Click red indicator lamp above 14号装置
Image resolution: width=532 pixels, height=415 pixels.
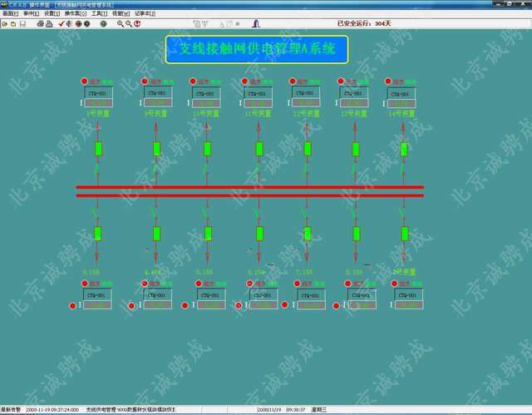pyautogui.click(x=388, y=82)
